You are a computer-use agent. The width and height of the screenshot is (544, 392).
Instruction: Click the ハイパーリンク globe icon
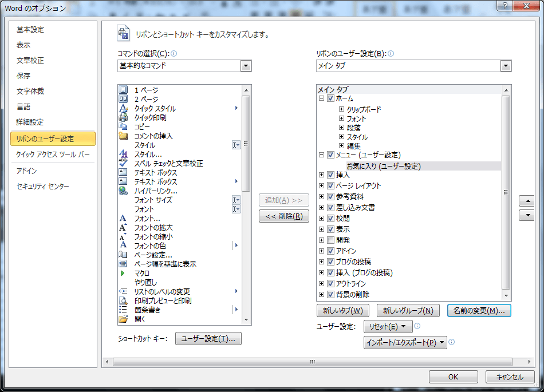click(x=123, y=191)
